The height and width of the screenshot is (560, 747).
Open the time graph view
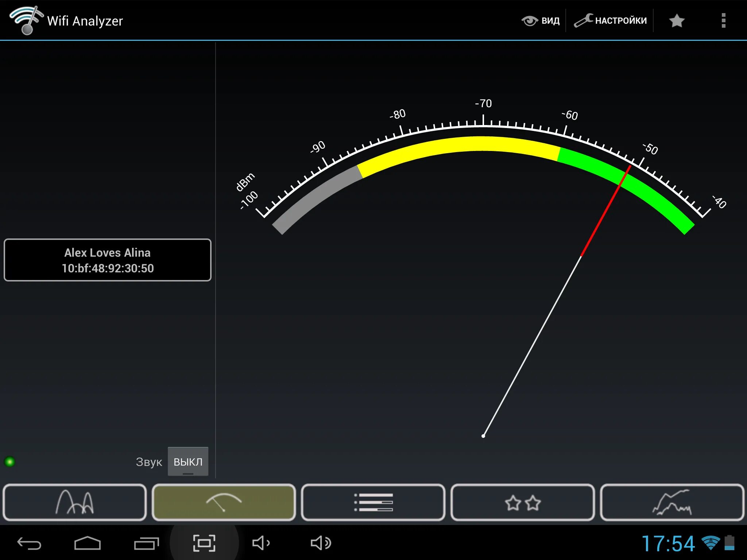[x=672, y=502]
